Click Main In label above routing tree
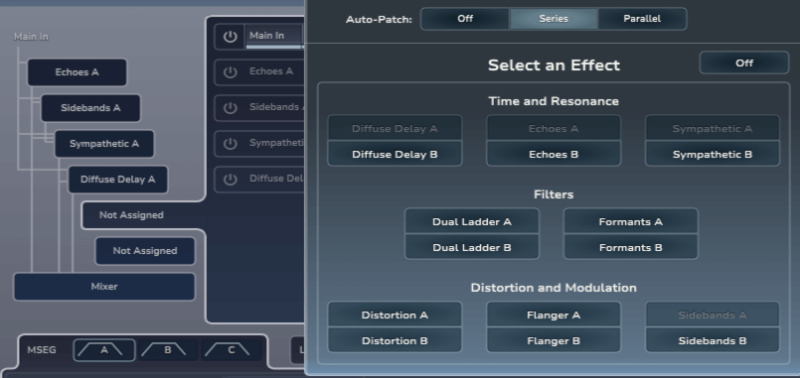Screen dimensions: 800x378 [x=31, y=37]
